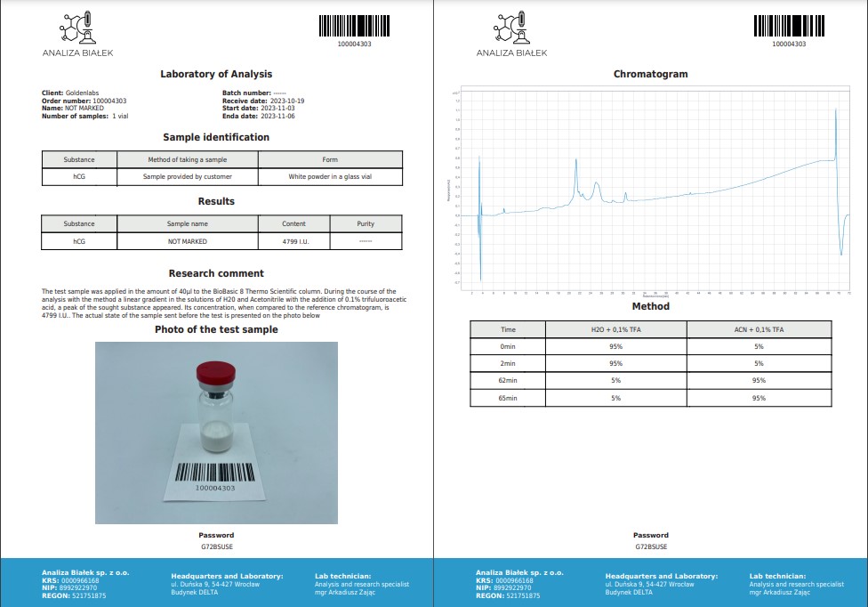
Task: Click the 'White powder in a glass vial' cell
Action: 330,177
